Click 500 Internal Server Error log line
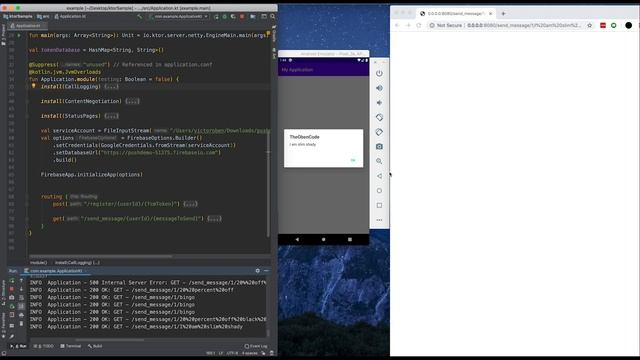This screenshot has width=640, height=360. [x=148, y=282]
